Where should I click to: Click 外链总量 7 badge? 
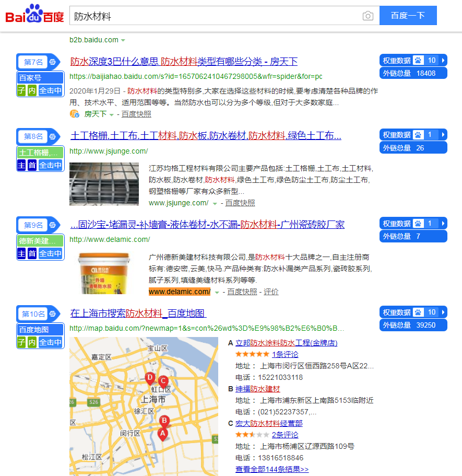(x=413, y=236)
